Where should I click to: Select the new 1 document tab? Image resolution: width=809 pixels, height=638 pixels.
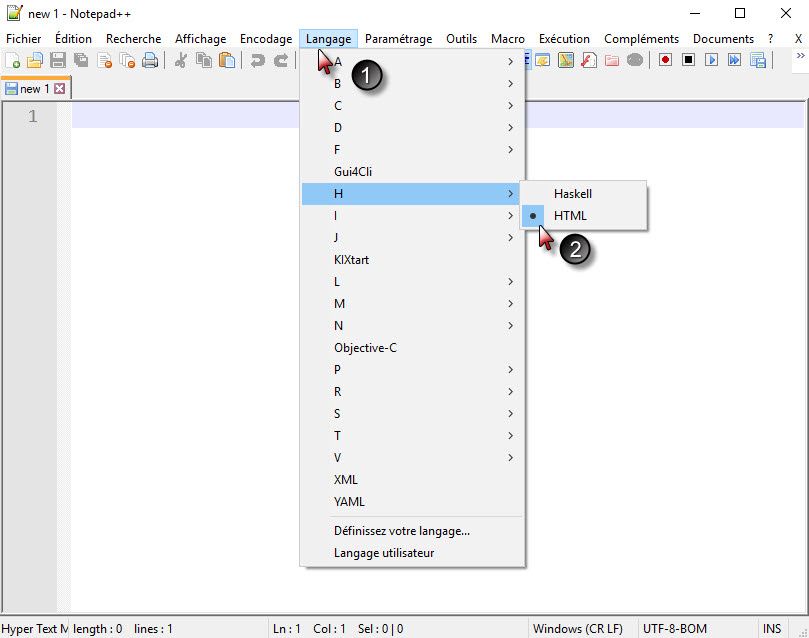[35, 89]
